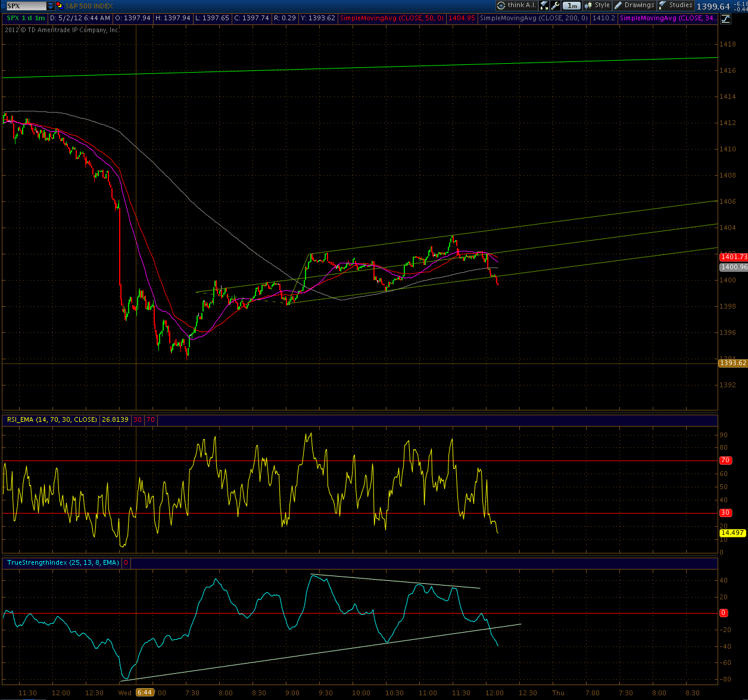Screen dimensions: 748x700
Task: Click the 6:44 time marker on time axis
Action: 145,693
